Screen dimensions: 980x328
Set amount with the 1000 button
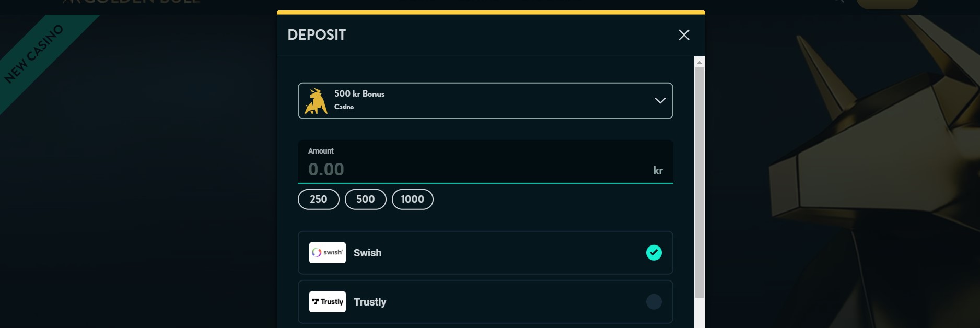pyautogui.click(x=412, y=200)
